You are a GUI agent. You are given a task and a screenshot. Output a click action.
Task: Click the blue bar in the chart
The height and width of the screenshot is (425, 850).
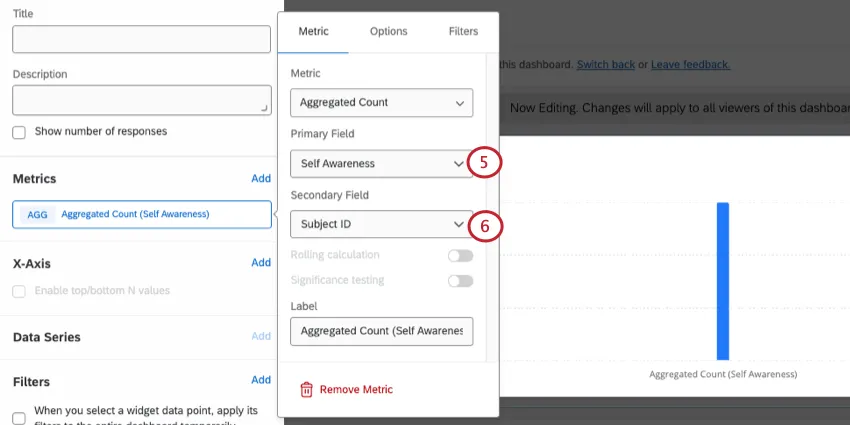click(x=722, y=280)
